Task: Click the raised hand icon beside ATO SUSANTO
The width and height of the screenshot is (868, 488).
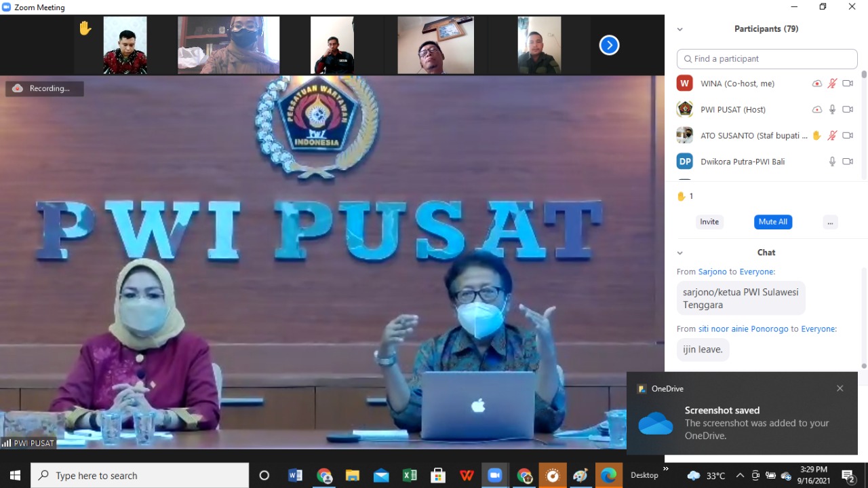Action: pyautogui.click(x=816, y=136)
